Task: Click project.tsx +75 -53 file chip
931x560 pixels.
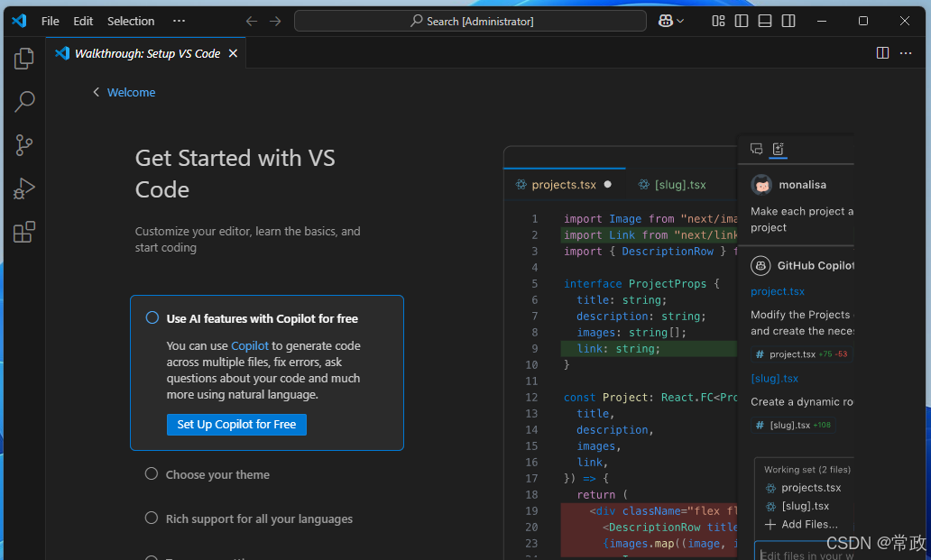Action: 802,354
